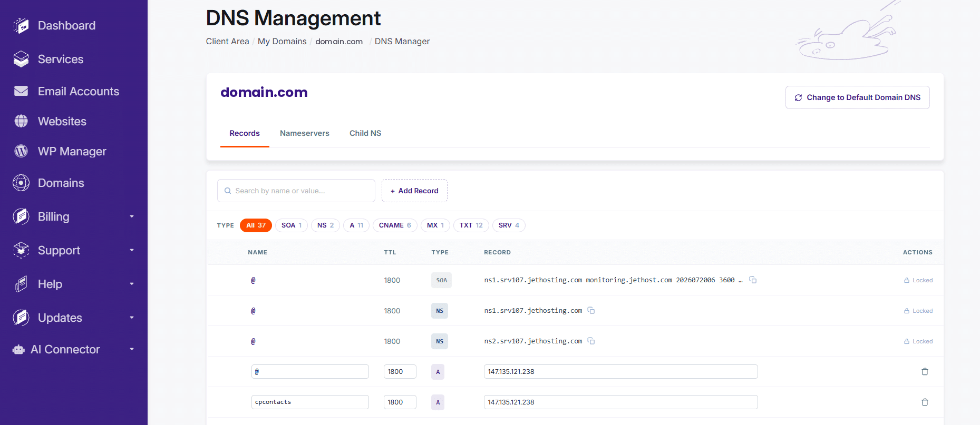Open the Dashboard menu item
The image size is (980, 425).
(x=66, y=25)
